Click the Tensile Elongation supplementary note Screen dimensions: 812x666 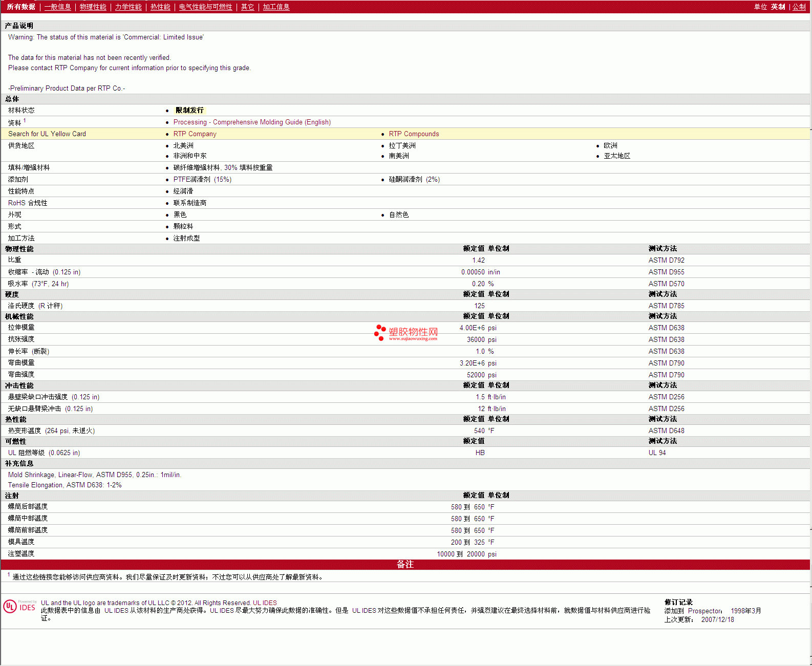click(x=65, y=485)
